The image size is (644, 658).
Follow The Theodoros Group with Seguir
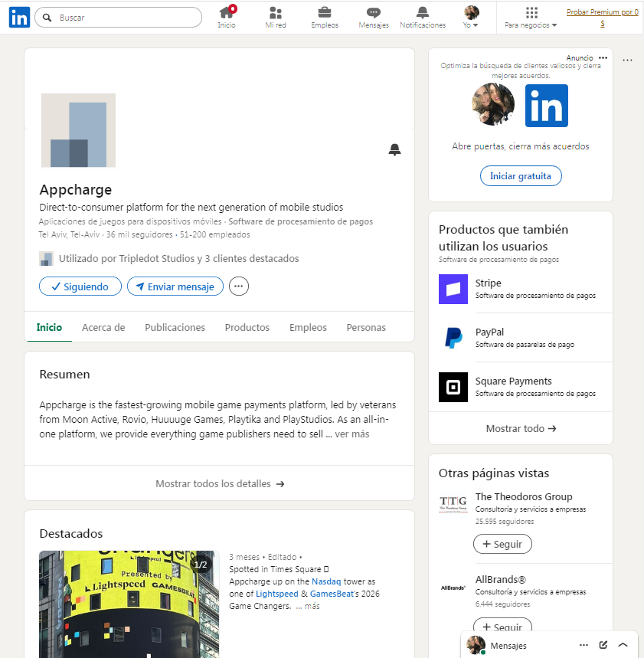click(502, 544)
